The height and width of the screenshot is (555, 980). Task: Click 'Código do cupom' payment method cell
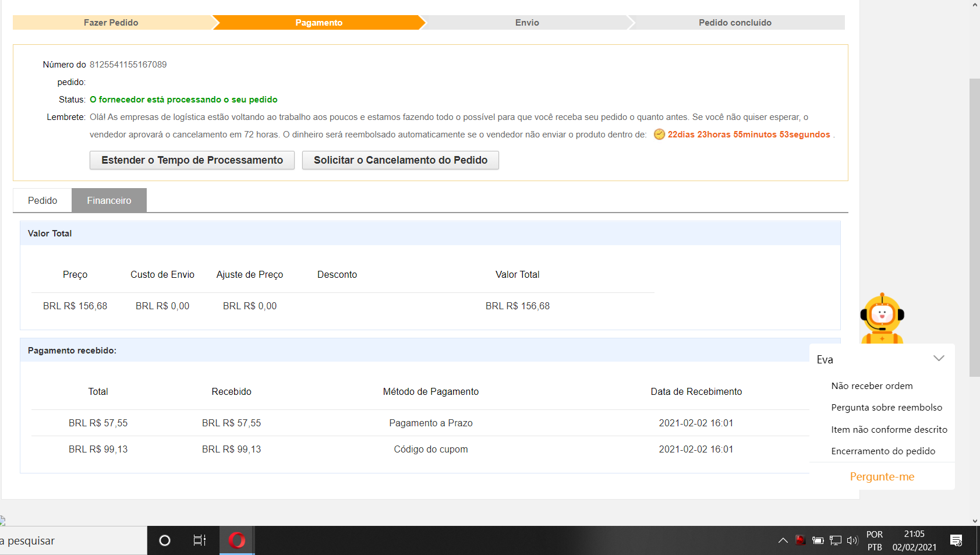tap(431, 449)
